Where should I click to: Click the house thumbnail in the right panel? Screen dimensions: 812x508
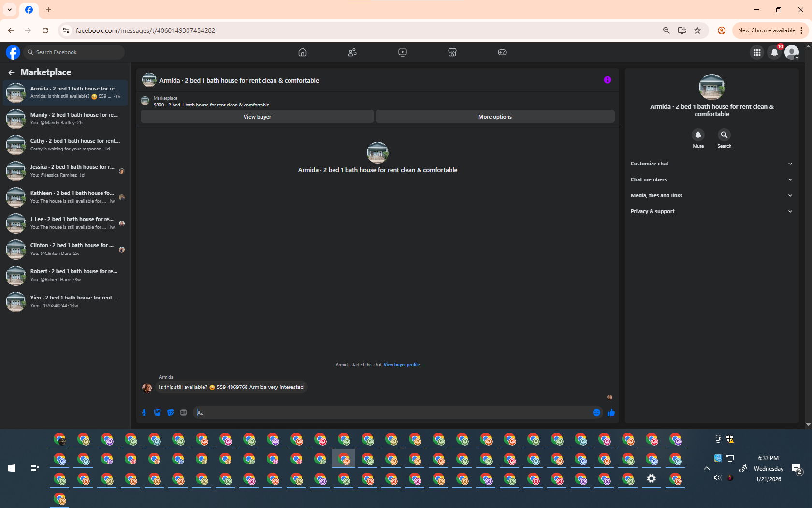(x=711, y=87)
